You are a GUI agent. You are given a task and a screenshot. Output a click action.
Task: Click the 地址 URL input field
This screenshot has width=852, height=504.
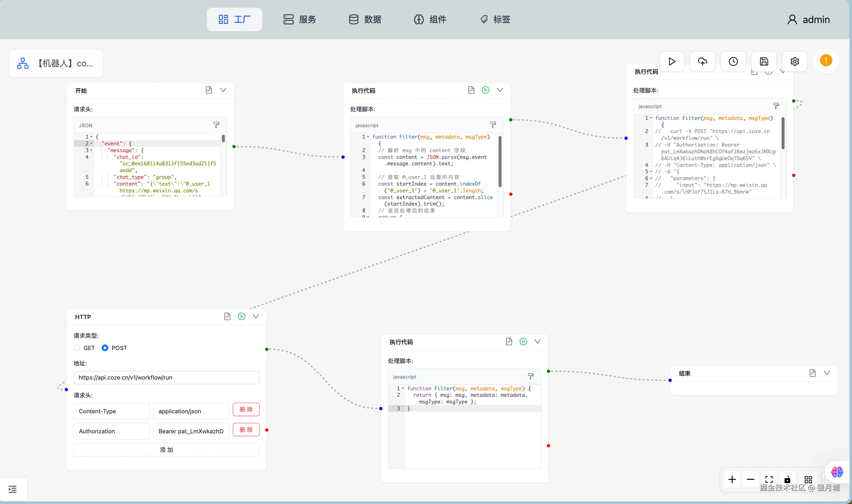pyautogui.click(x=166, y=377)
